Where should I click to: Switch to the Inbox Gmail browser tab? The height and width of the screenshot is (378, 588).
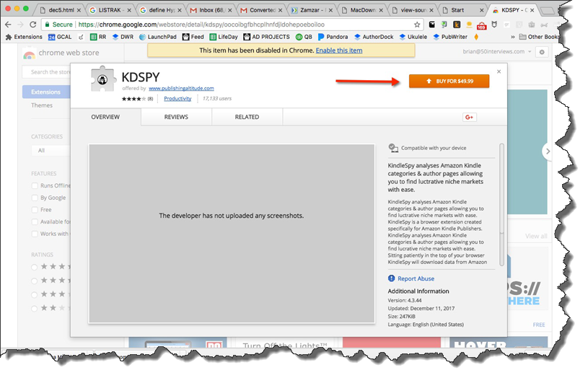click(x=211, y=10)
